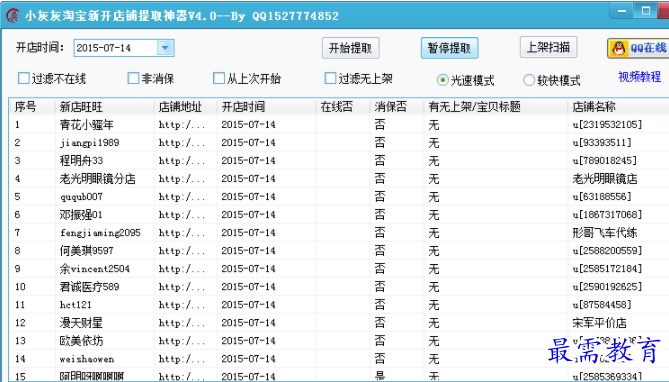The height and width of the screenshot is (382, 669).
Task: Sort by the 开店时间 column header
Action: click(267, 107)
